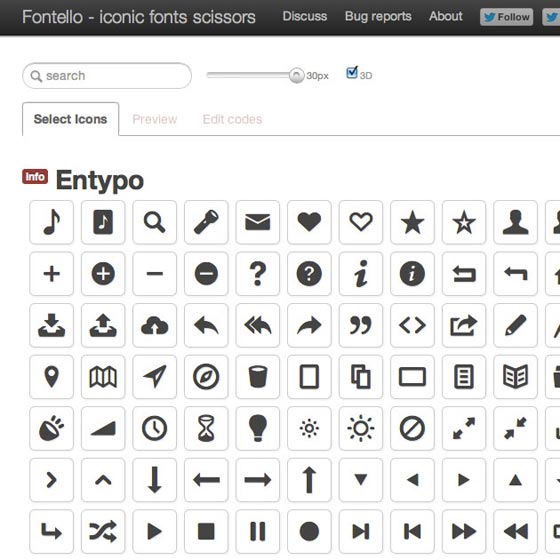This screenshot has height=560, width=560.
Task: Select the small up triangle icon
Action: pos(515,480)
